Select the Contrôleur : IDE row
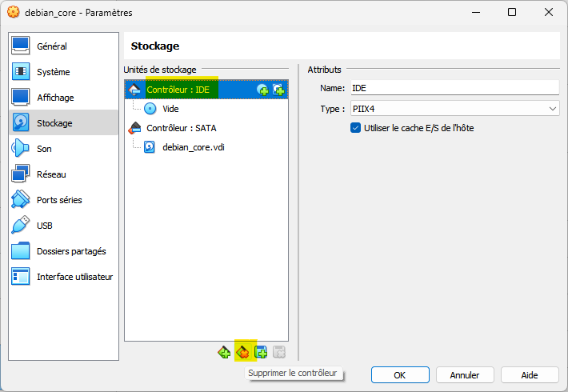The height and width of the screenshot is (392, 568). point(206,90)
